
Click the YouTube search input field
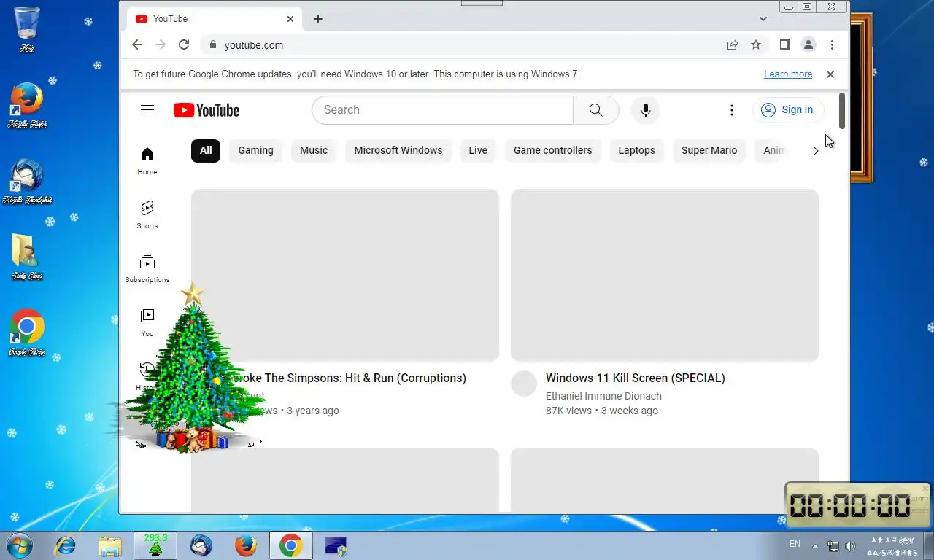442,110
